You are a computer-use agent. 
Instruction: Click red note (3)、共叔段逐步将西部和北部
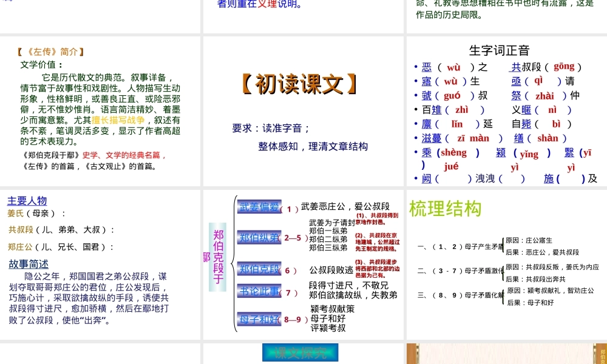point(378,269)
